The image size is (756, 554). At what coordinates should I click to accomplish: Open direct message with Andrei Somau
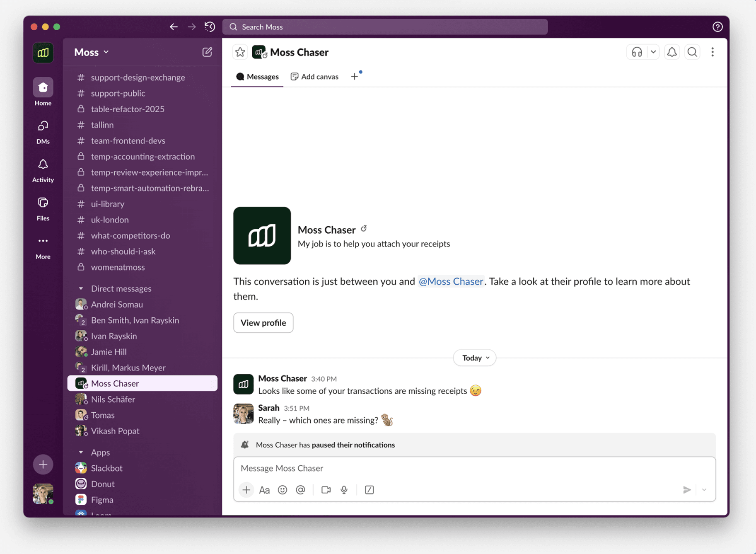coord(142,304)
